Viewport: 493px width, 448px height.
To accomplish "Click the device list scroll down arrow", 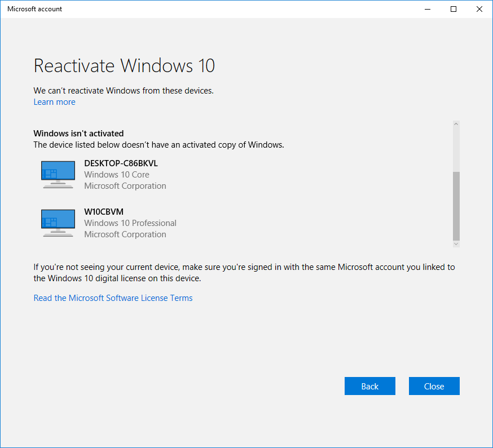I will [x=456, y=243].
